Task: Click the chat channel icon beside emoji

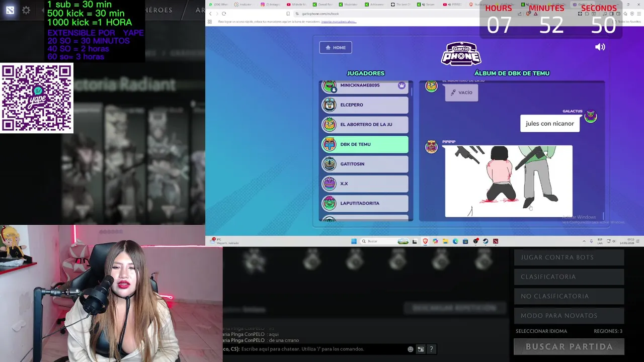Action: (421, 349)
